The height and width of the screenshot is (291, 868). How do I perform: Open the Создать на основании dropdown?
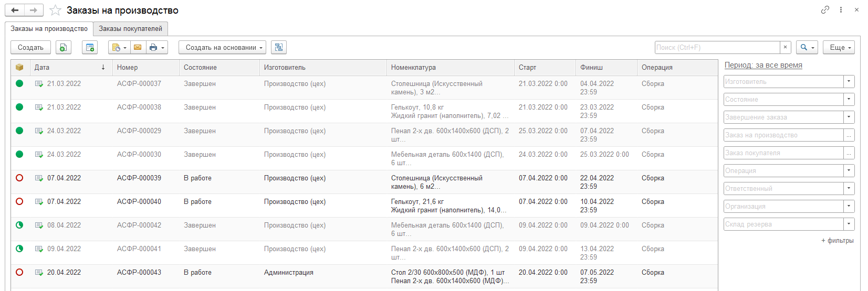(222, 47)
